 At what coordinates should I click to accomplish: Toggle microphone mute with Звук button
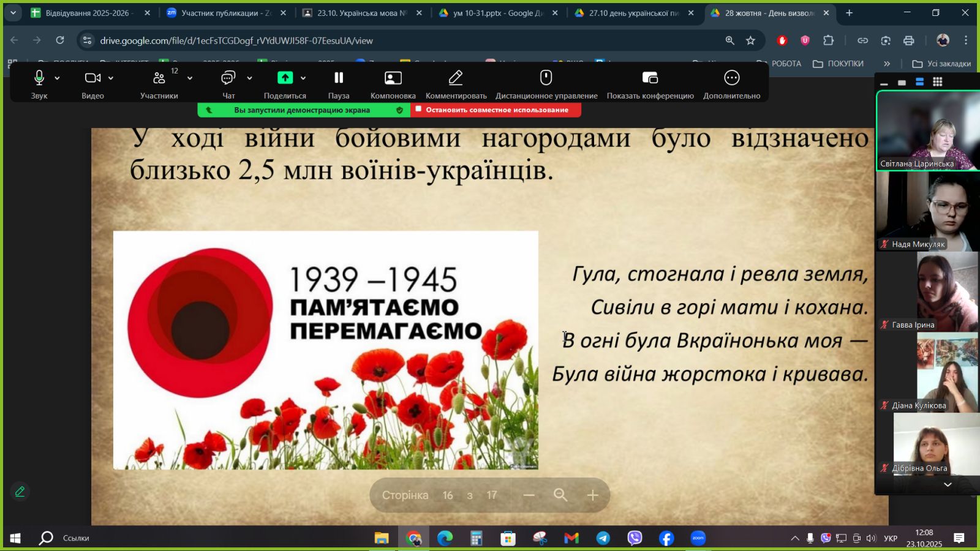tap(39, 78)
